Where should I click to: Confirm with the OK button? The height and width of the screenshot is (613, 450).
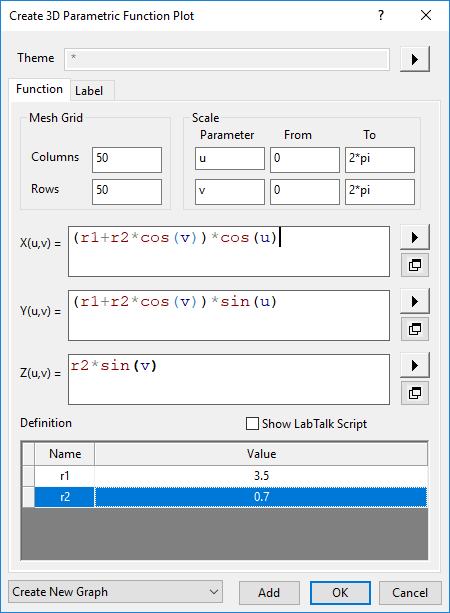click(x=340, y=593)
